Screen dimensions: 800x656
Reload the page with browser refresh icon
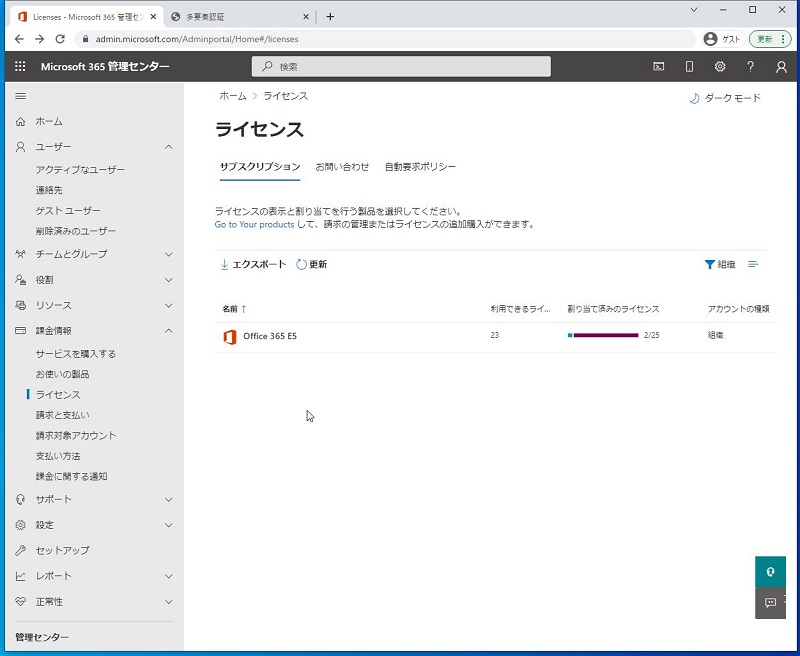[60, 39]
